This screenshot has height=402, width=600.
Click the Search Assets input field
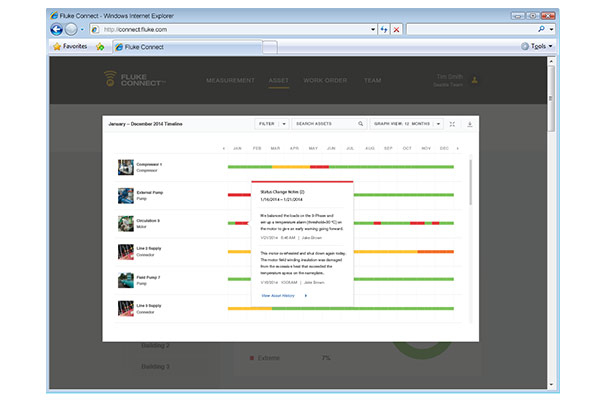[x=327, y=124]
